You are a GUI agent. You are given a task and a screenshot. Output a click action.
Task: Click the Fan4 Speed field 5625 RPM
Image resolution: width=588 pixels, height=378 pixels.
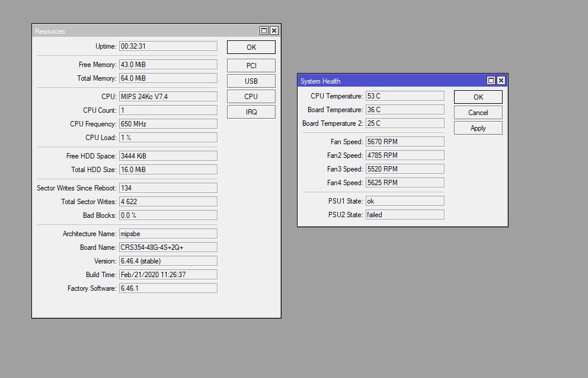tap(405, 182)
